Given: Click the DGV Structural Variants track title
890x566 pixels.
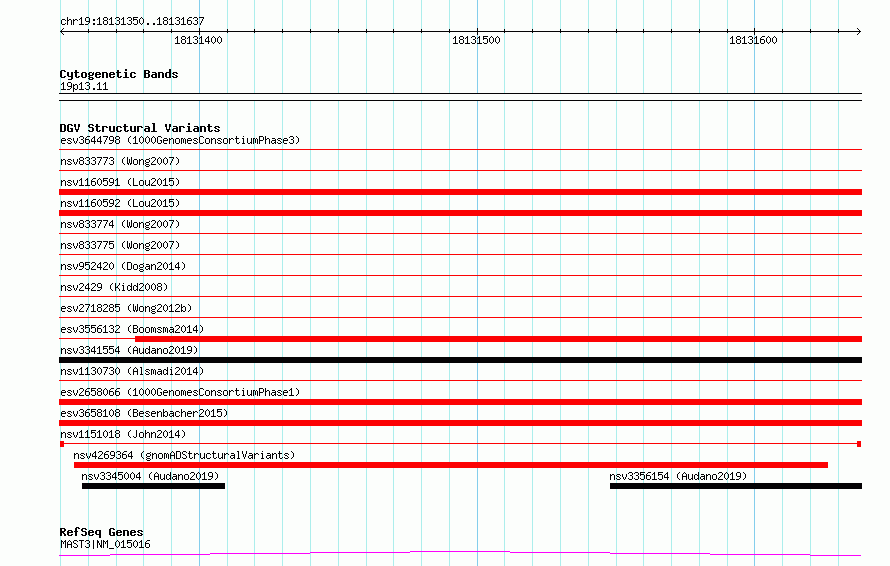Looking at the screenshot, I should 140,128.
